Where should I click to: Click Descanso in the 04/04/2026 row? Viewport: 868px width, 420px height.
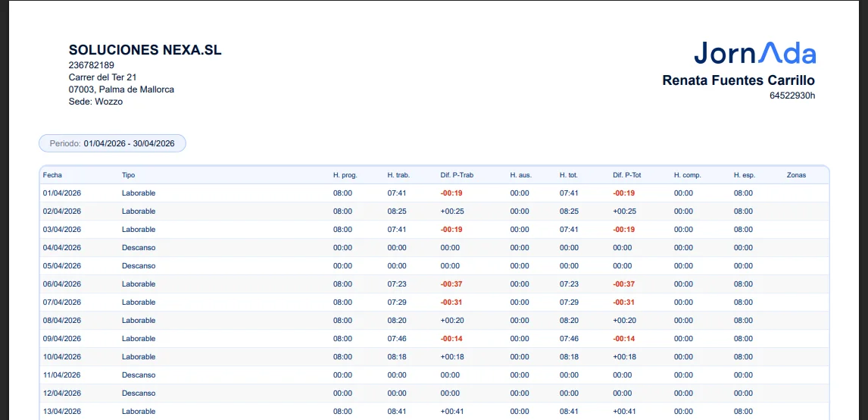coord(139,248)
